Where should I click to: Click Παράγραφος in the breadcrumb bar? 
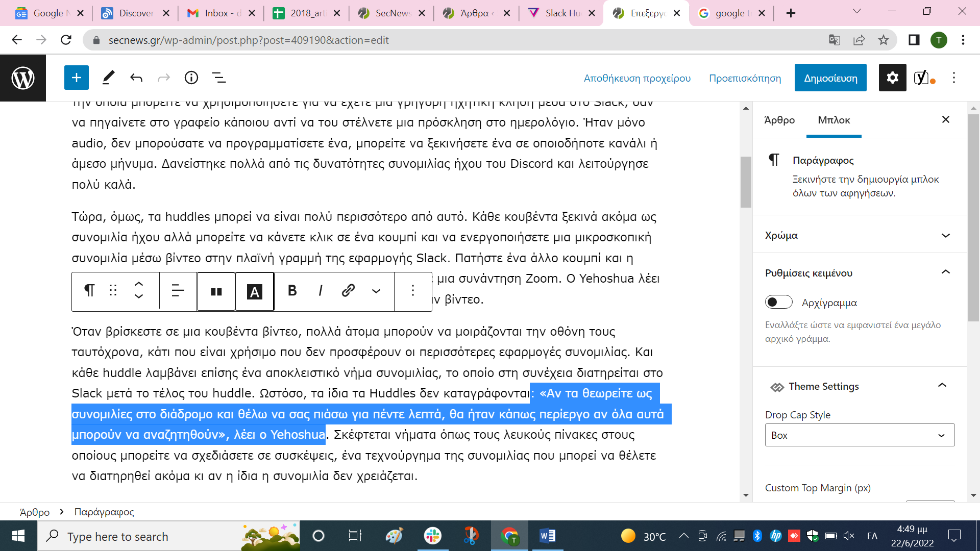104,512
